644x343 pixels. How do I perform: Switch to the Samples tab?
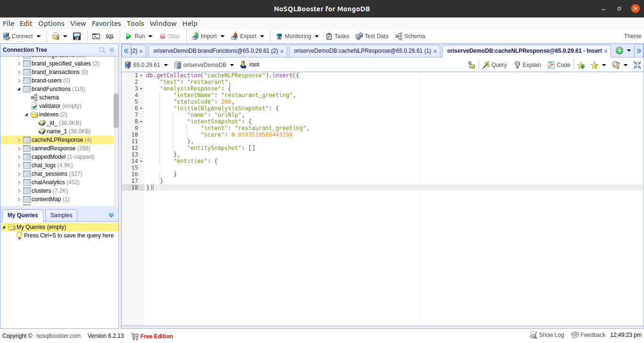pyautogui.click(x=61, y=215)
